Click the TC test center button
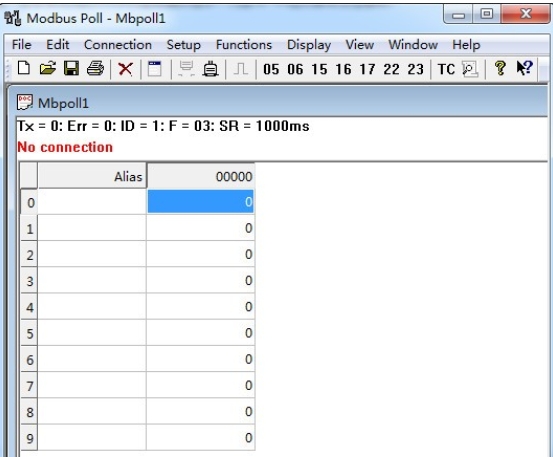The height and width of the screenshot is (457, 553). click(x=446, y=69)
